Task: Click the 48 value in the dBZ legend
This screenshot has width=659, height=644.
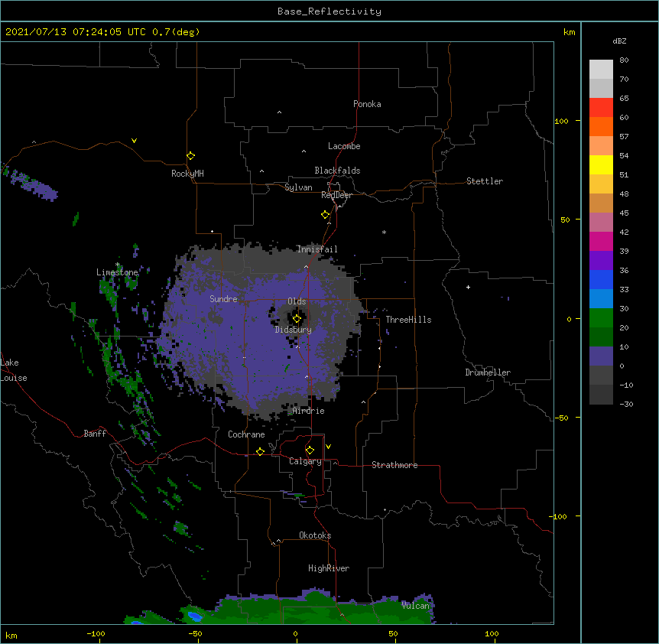Action: tap(624, 194)
